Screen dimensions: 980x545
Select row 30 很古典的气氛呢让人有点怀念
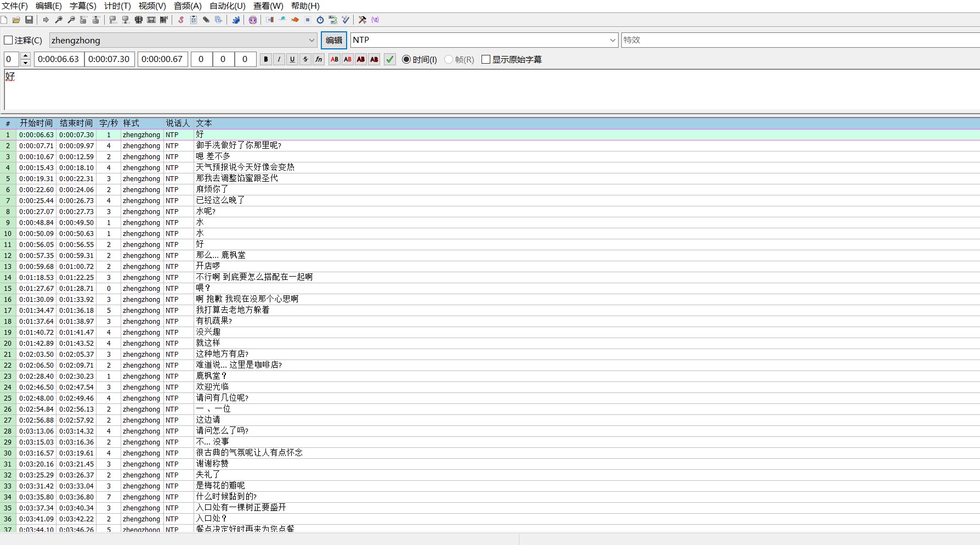point(490,453)
